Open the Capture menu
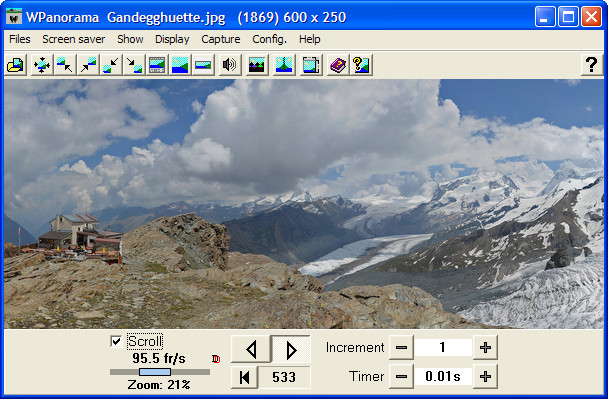Screen dimensions: 608x399 (x=221, y=39)
